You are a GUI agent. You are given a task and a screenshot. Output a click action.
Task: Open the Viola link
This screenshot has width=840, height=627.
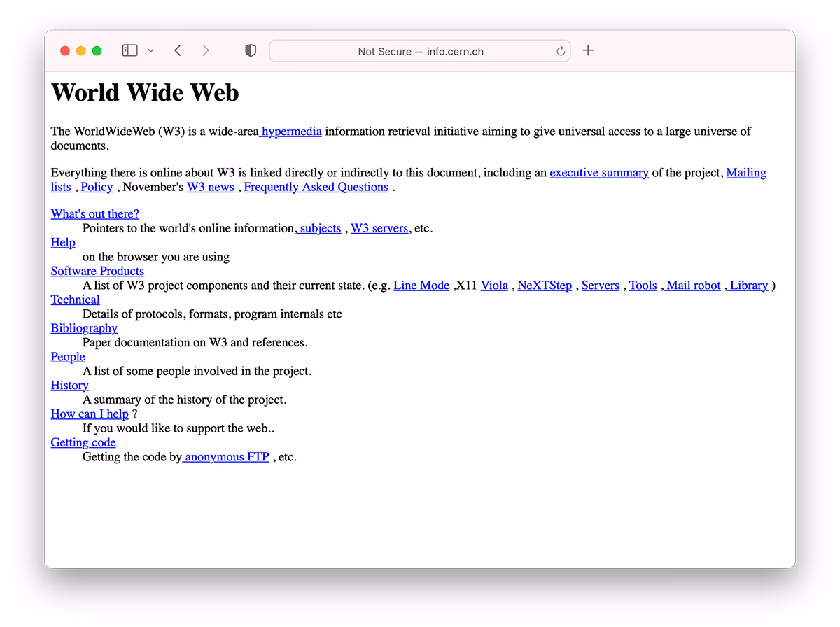(x=494, y=286)
